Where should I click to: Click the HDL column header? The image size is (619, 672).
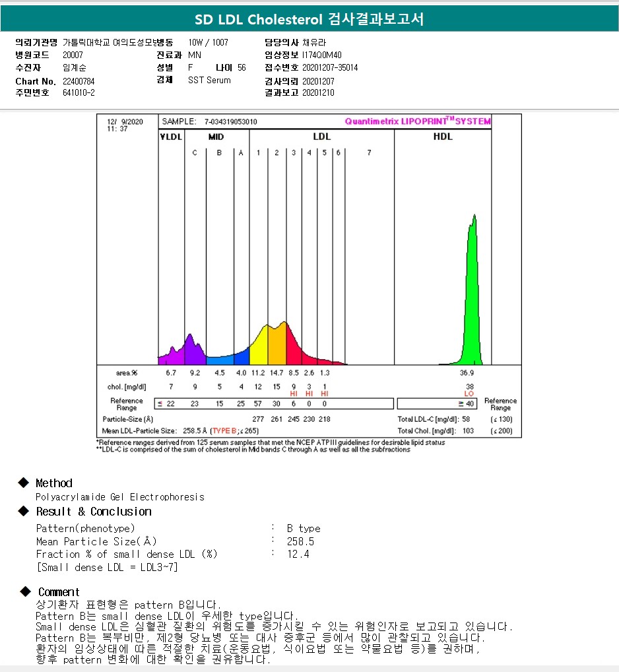(443, 136)
